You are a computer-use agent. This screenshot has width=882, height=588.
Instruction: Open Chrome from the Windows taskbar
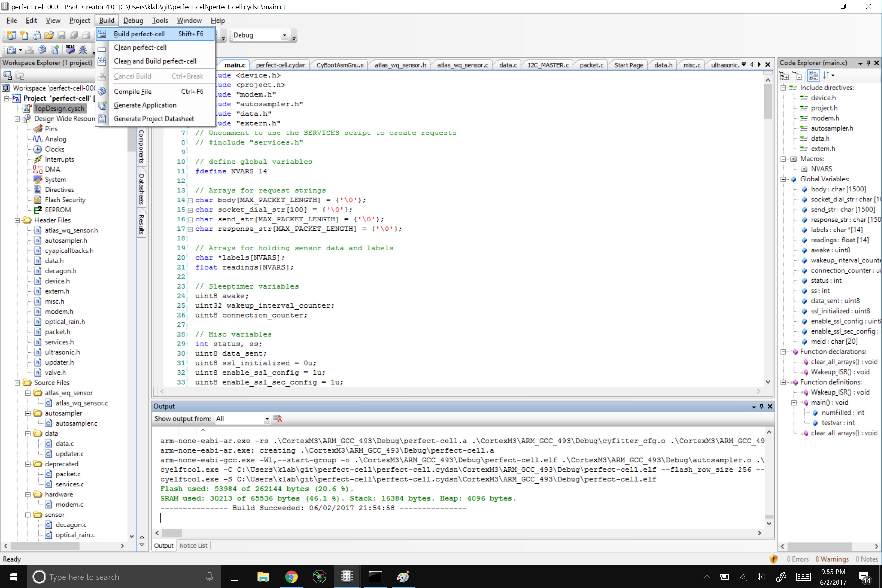click(x=291, y=576)
